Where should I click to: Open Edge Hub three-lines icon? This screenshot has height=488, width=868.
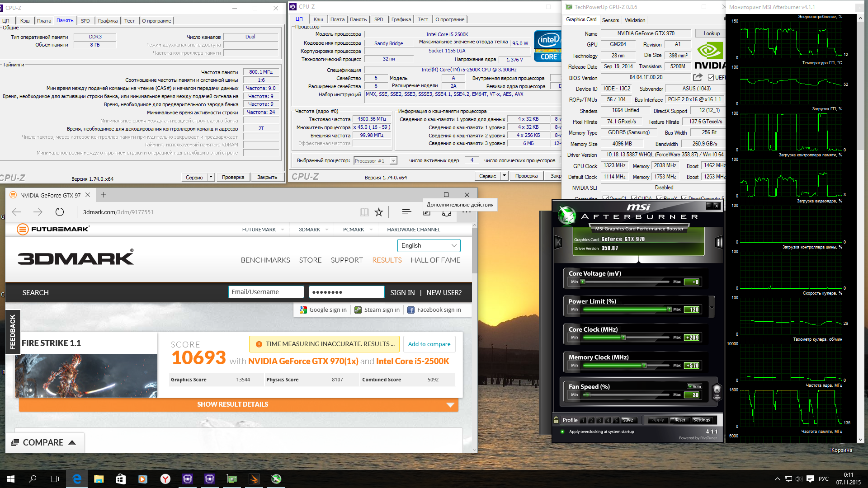click(x=406, y=212)
